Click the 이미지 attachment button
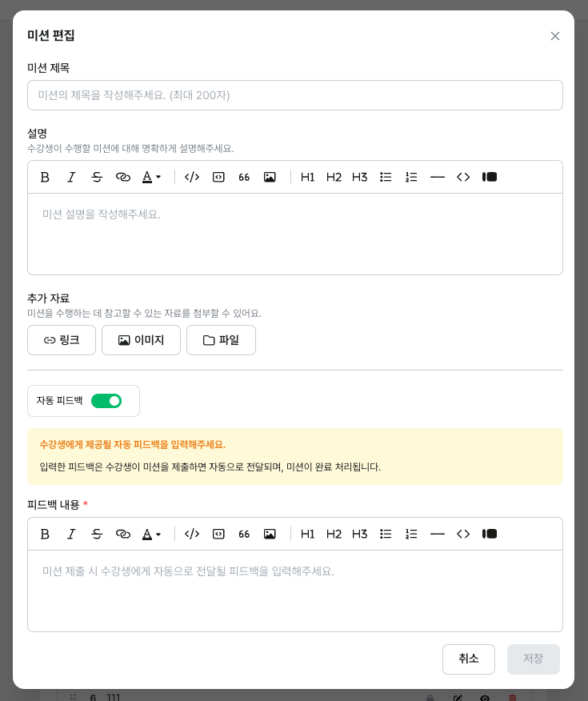The image size is (588, 701). pyautogui.click(x=141, y=340)
